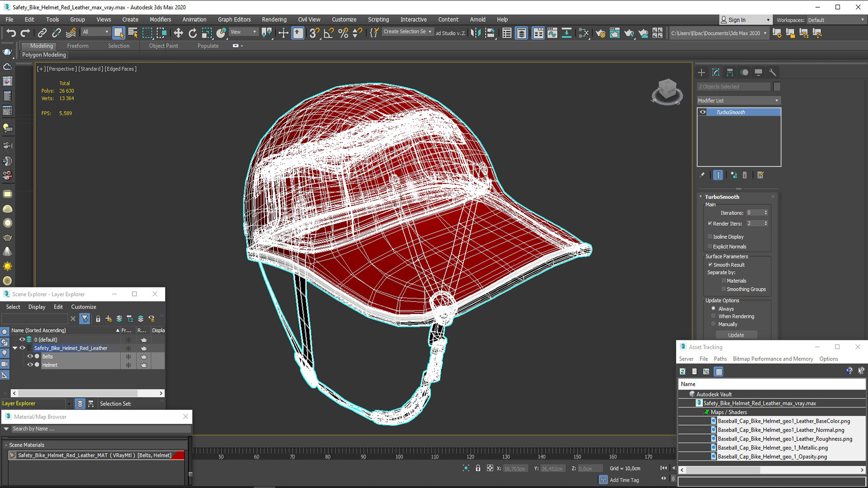868x488 pixels.
Task: Collapse Safety_Bike_Helmet_Red_Leather layer tree
Action: point(15,348)
